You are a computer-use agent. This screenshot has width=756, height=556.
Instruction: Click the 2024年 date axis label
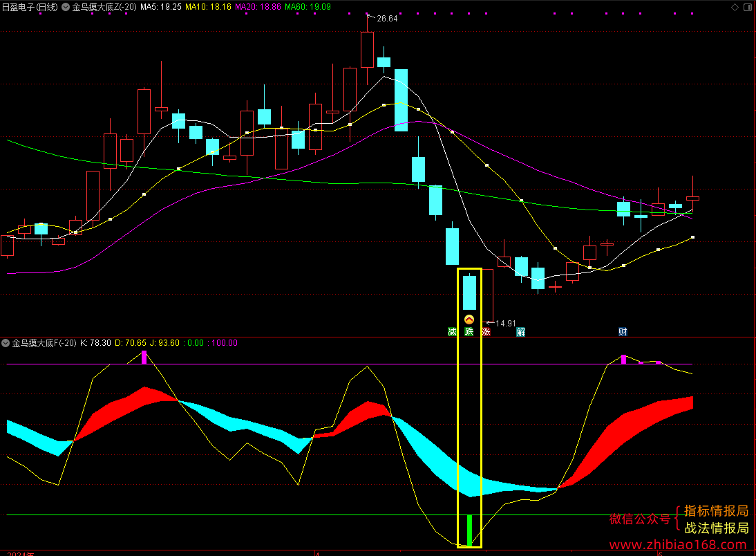[x=20, y=554]
